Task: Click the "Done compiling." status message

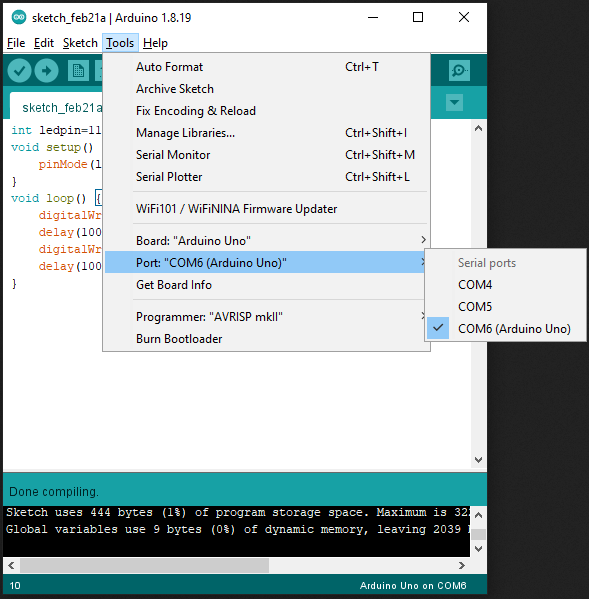Action: click(54, 492)
